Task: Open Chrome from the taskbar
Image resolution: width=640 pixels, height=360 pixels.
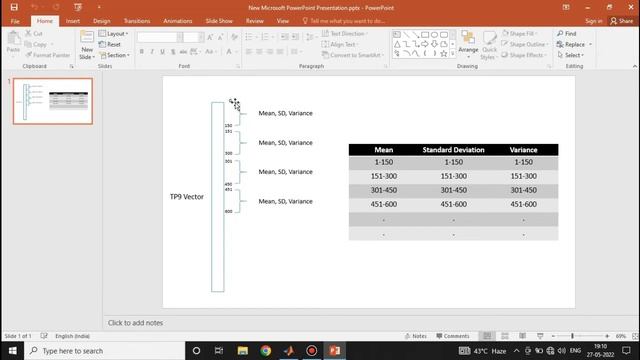Action: pos(266,351)
